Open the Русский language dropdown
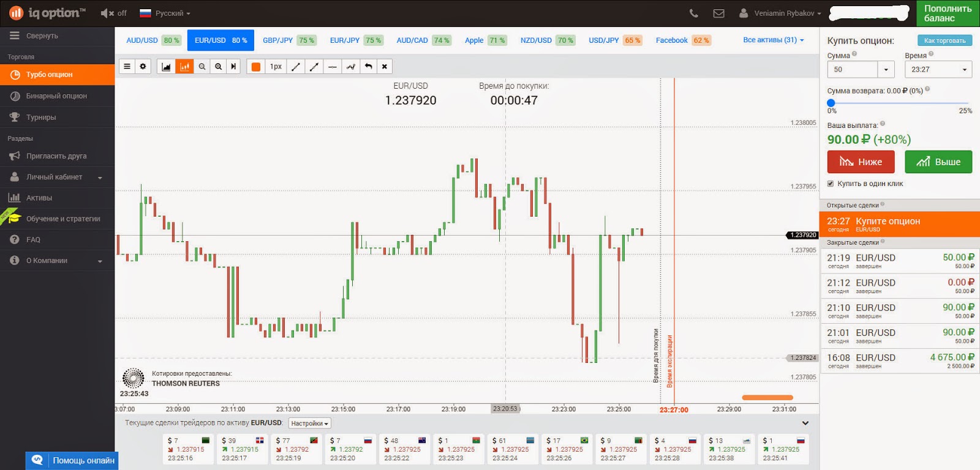 tap(165, 13)
